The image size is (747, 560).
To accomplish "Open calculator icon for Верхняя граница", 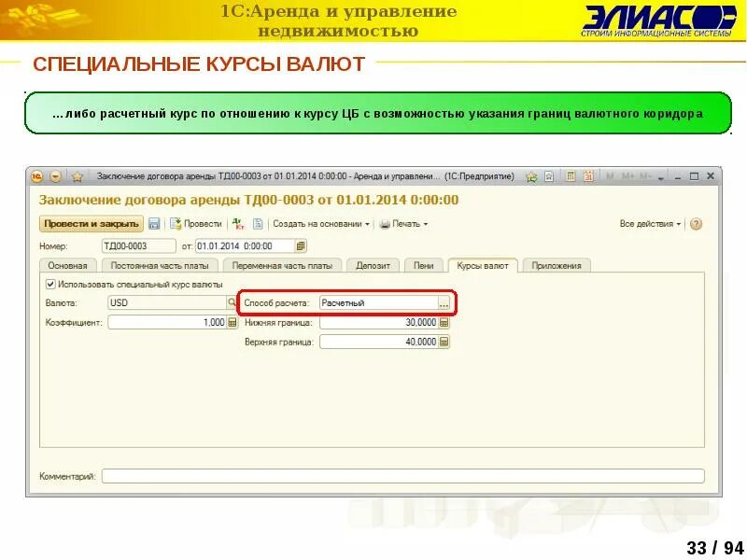I will pyautogui.click(x=444, y=342).
